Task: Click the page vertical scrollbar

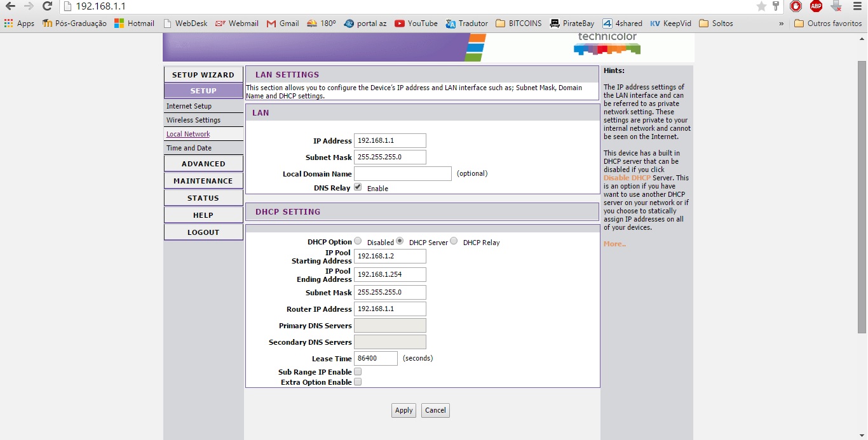Action: tap(862, 197)
